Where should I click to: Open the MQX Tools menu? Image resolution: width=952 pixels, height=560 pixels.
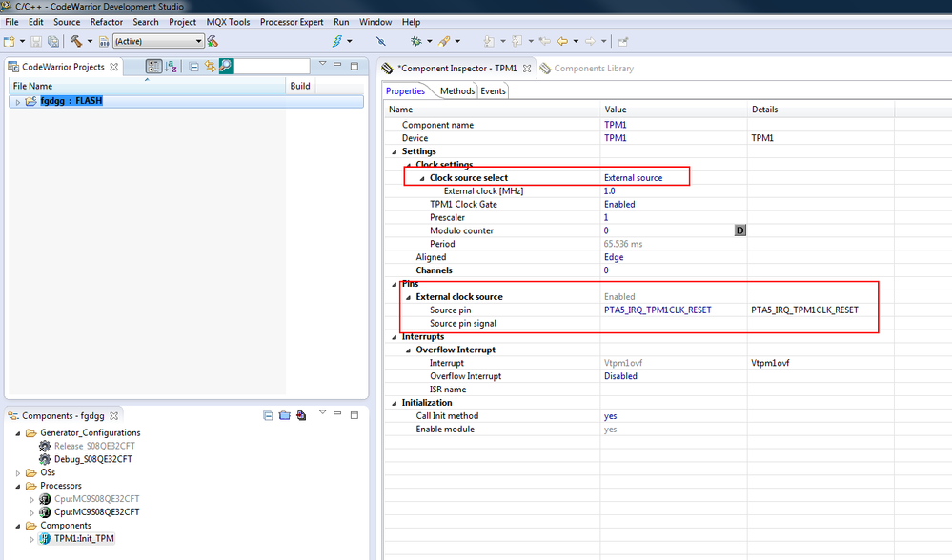point(228,22)
